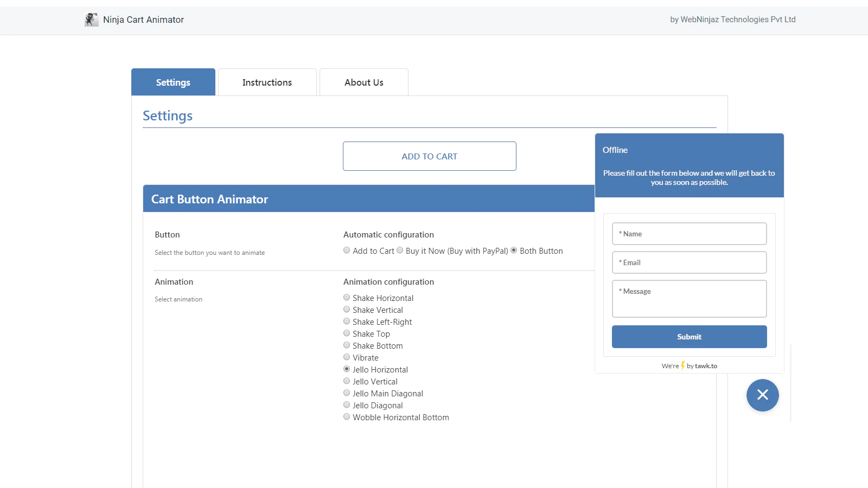The width and height of the screenshot is (868, 488).
Task: Focus the Email field in chat form
Action: (x=689, y=262)
